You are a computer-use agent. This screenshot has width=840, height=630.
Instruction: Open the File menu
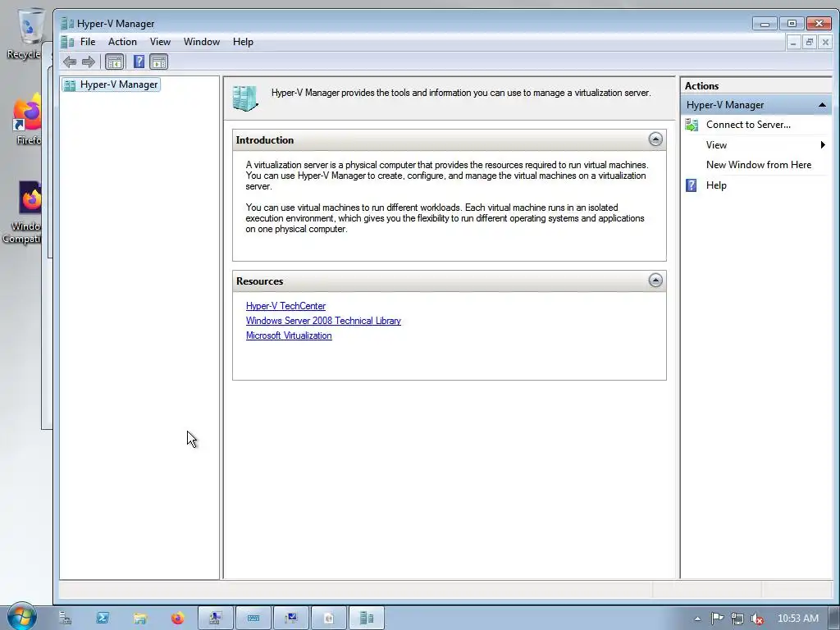coord(88,42)
